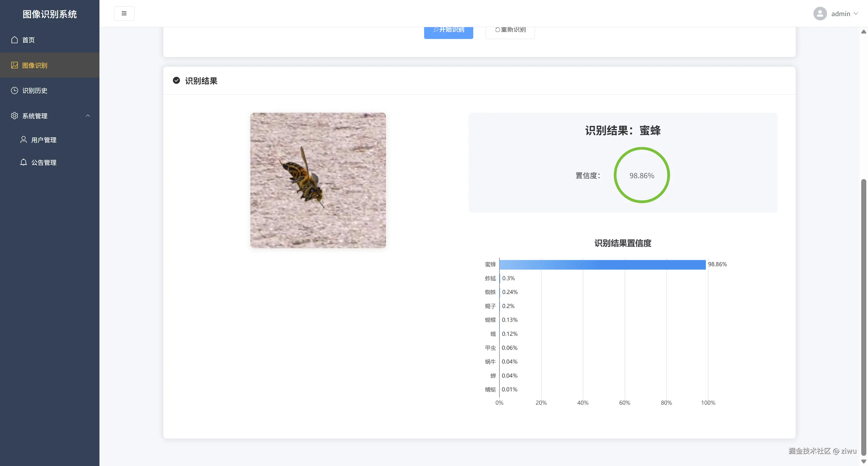Select the 首页 home icon

[x=14, y=40]
